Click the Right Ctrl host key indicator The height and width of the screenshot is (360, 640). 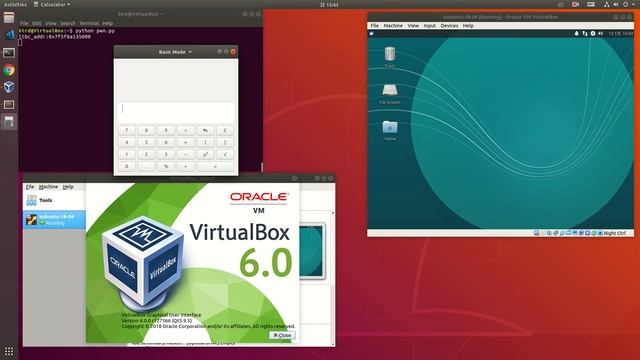614,233
